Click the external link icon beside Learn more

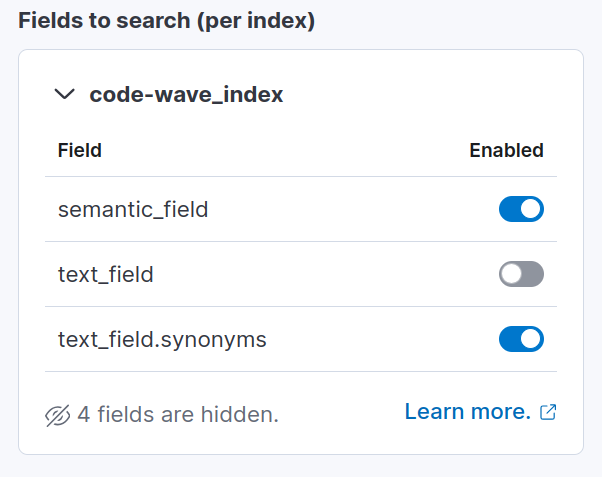tap(547, 412)
